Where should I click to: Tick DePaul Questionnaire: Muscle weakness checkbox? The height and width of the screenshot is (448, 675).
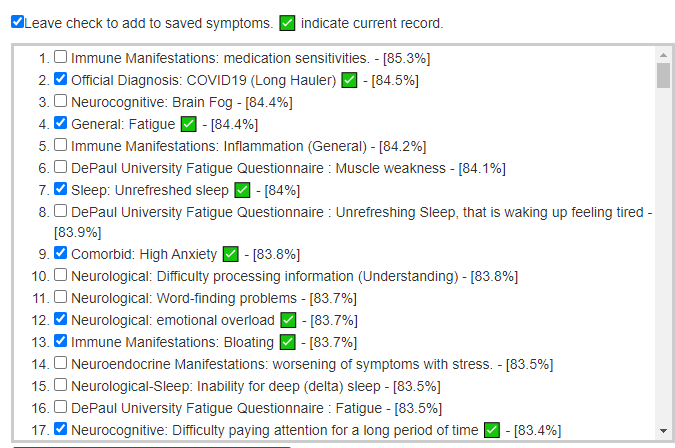tap(61, 167)
